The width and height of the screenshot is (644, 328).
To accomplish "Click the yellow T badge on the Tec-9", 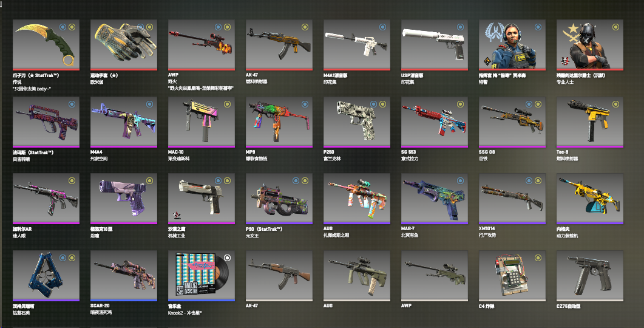I will point(615,104).
